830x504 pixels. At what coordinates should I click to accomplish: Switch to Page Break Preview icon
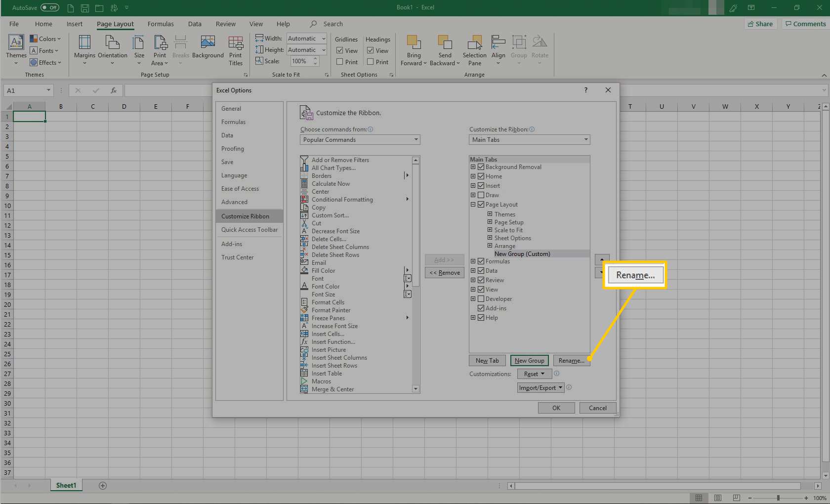pos(736,498)
